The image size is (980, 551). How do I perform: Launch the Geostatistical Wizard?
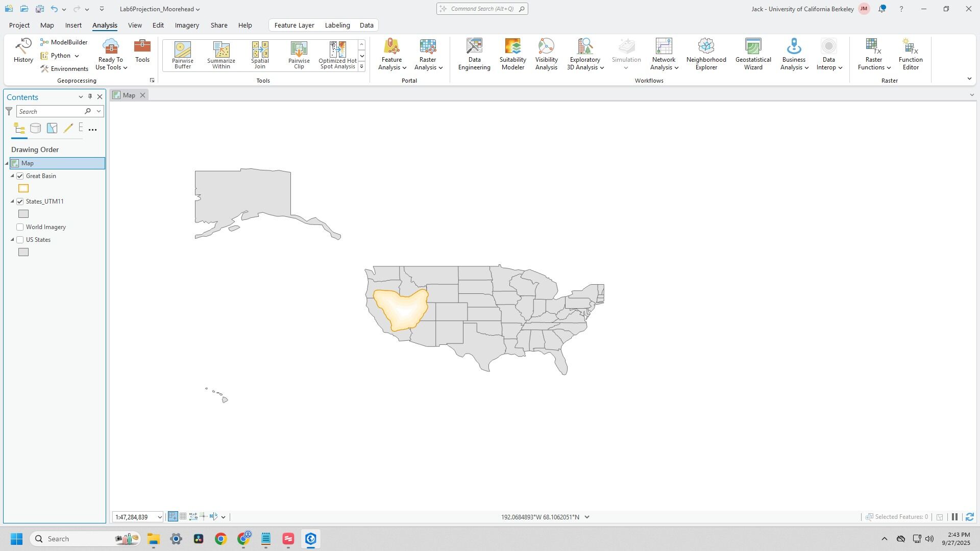tap(753, 54)
